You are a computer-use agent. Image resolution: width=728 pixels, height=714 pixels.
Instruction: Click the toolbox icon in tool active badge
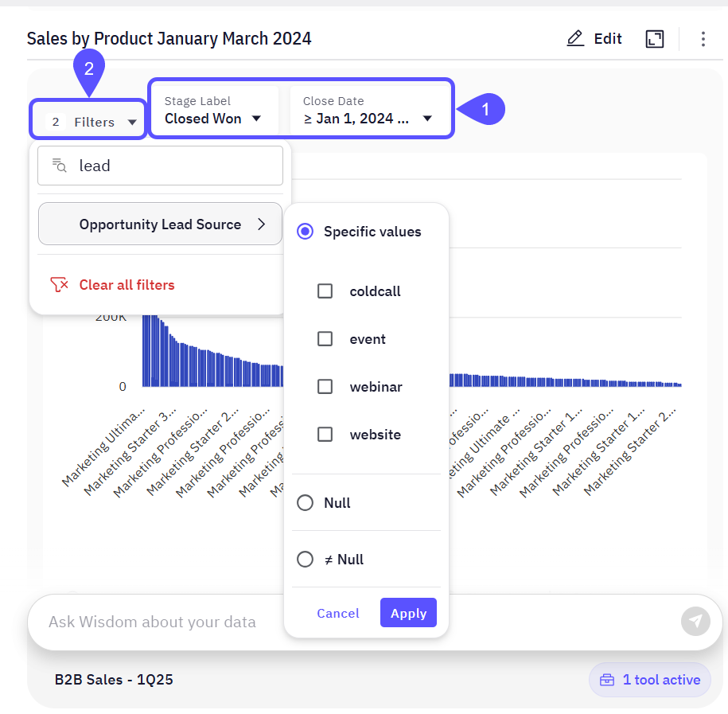click(607, 680)
